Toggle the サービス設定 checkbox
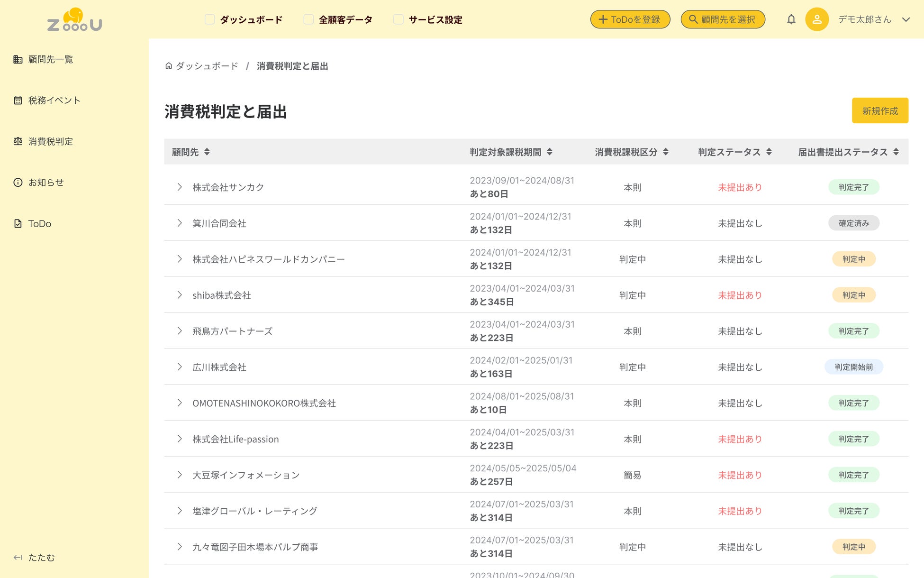Image resolution: width=924 pixels, height=578 pixels. click(399, 19)
